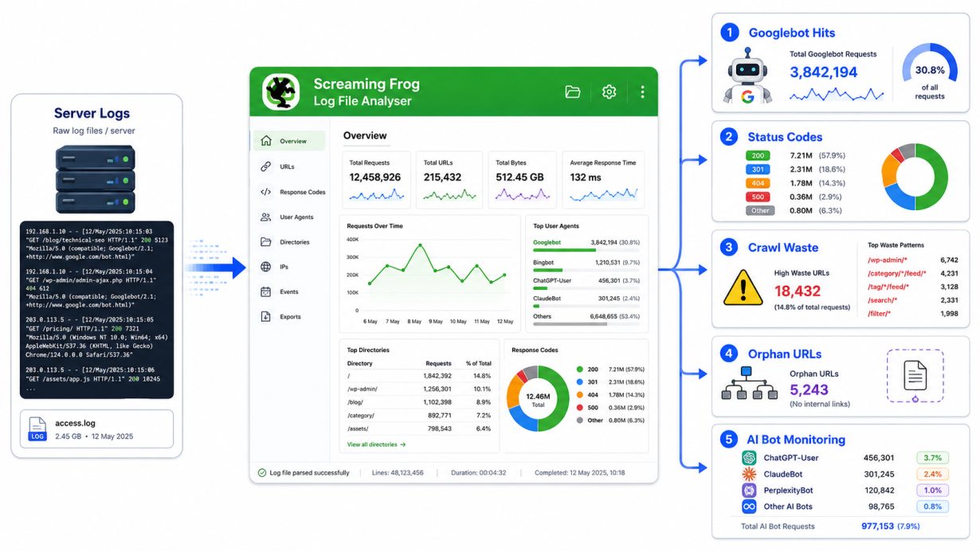Click the 12.46M Response Codes donut chart
The width and height of the screenshot is (980, 551).
pos(538,398)
